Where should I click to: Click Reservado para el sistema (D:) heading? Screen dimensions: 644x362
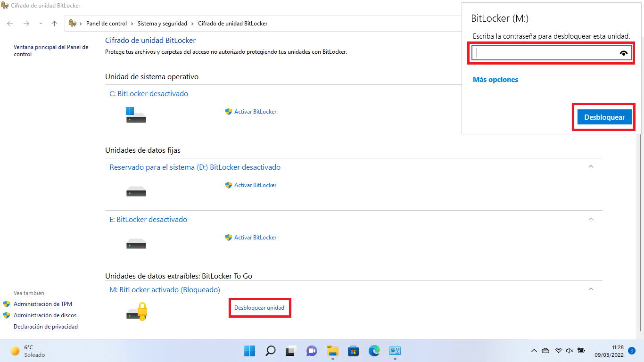tap(195, 167)
